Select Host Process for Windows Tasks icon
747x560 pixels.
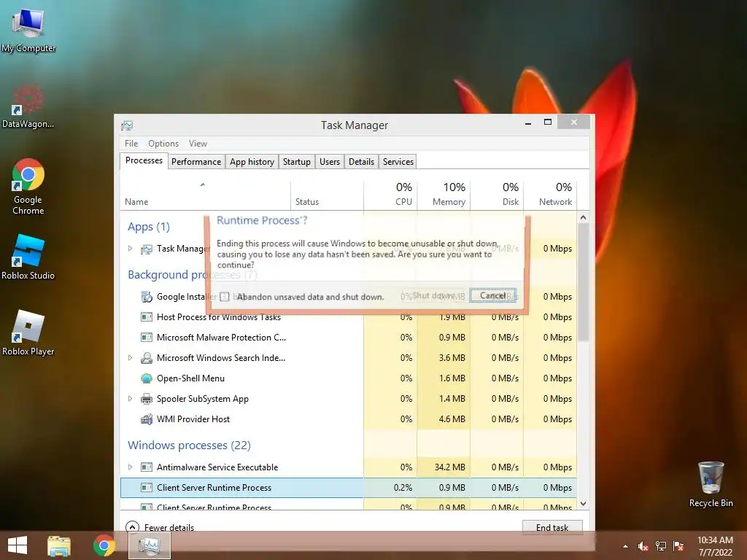point(146,317)
